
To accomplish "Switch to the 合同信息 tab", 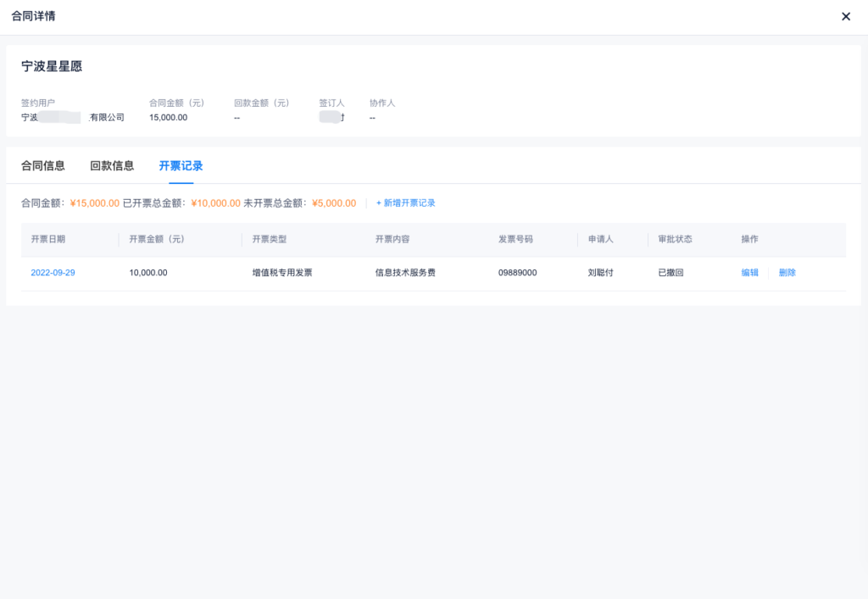I will click(43, 166).
